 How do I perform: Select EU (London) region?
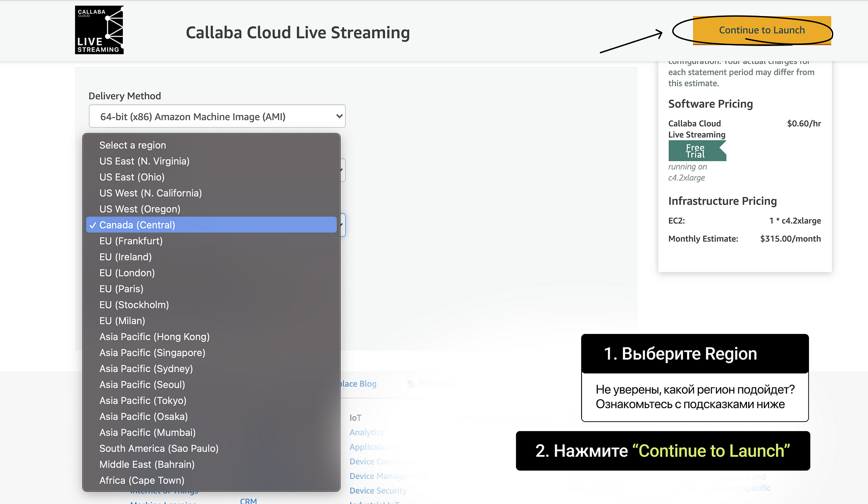(211, 273)
